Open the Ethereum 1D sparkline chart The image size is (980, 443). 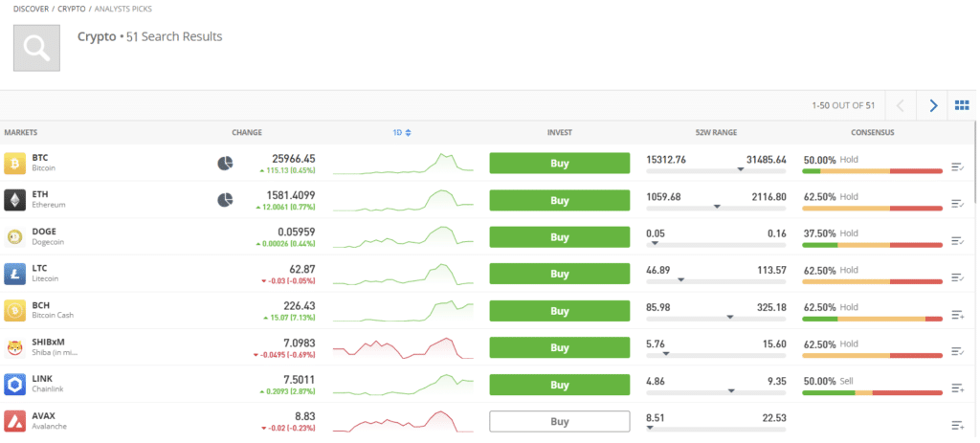point(403,200)
